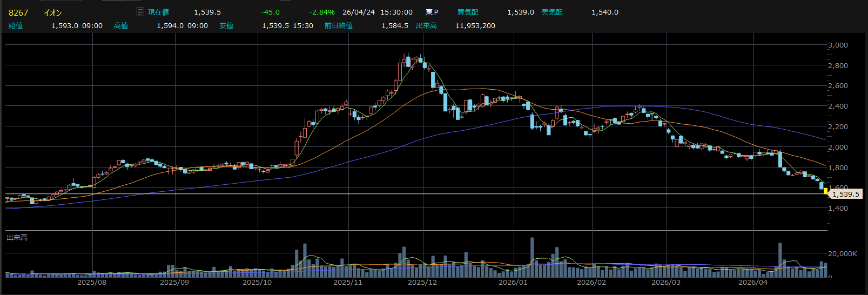
Task: Click the 3,000 price axis label
Action: [x=838, y=45]
